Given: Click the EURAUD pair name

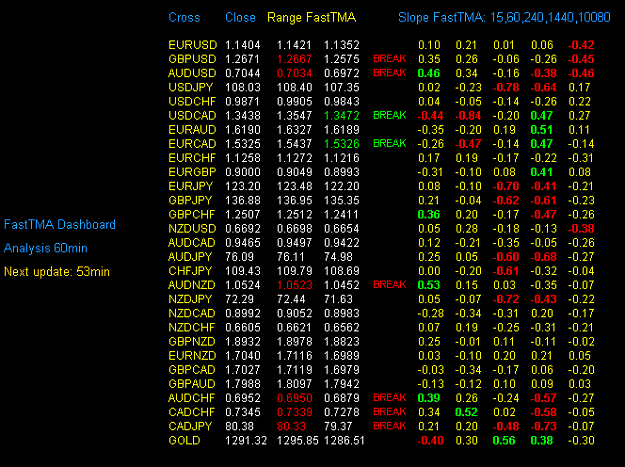Looking at the screenshot, I should (x=192, y=130).
